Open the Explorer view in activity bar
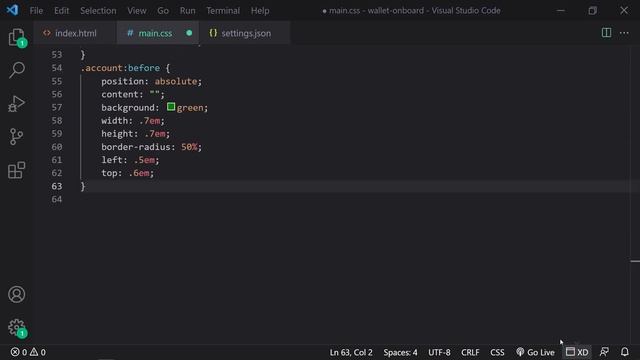This screenshot has height=360, width=640. point(16,37)
